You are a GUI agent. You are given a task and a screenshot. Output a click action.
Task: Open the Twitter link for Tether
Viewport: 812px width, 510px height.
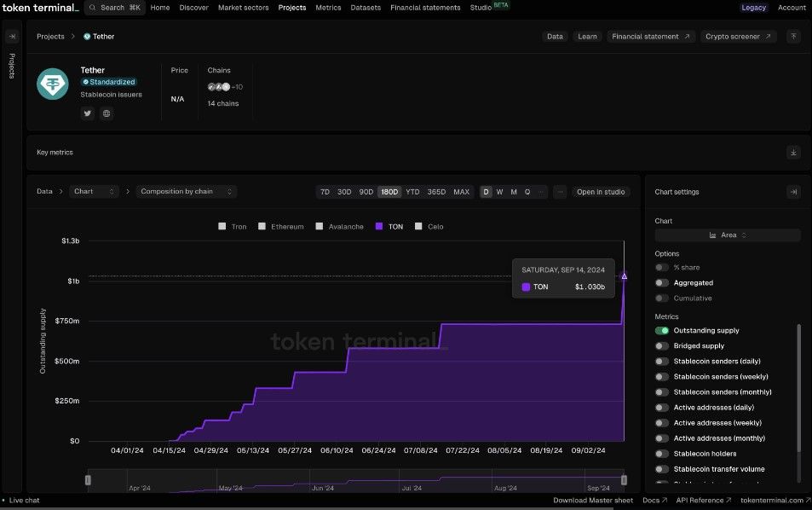point(88,113)
